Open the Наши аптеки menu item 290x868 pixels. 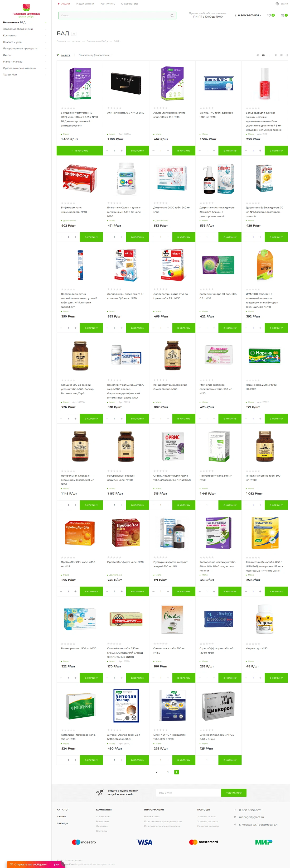click(85, 4)
